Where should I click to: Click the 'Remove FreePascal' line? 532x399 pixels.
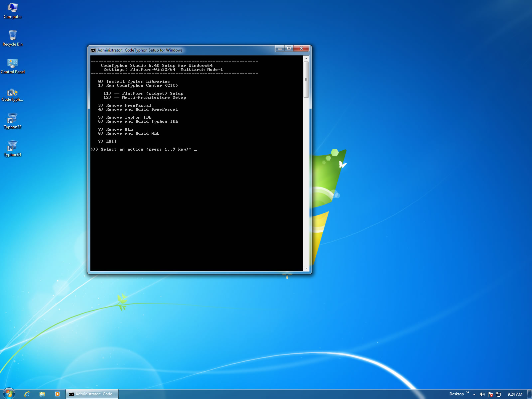125,105
